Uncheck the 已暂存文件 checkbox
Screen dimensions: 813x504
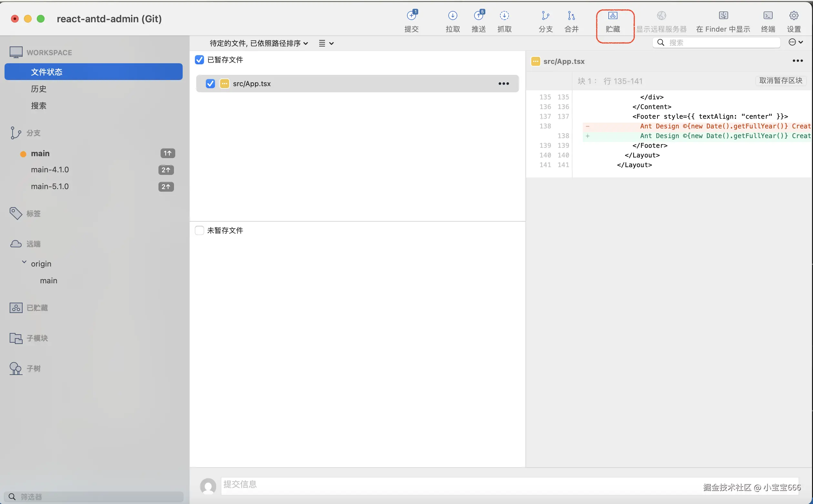(x=199, y=60)
